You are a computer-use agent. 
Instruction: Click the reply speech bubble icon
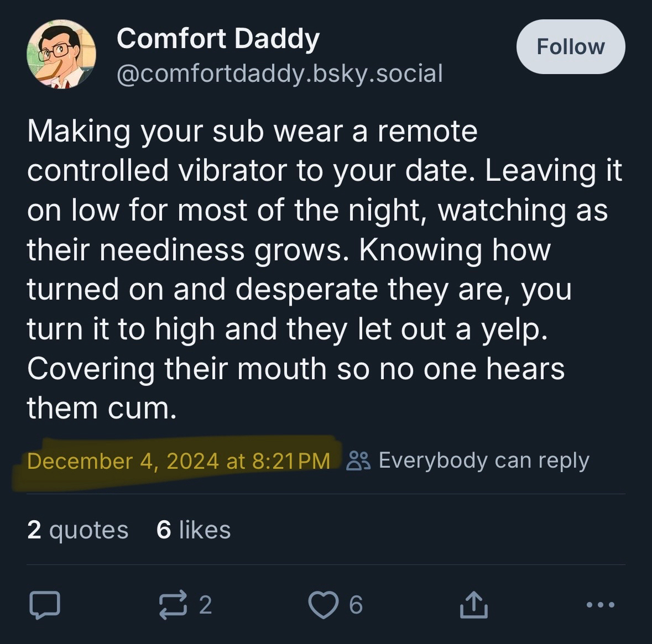tap(44, 604)
